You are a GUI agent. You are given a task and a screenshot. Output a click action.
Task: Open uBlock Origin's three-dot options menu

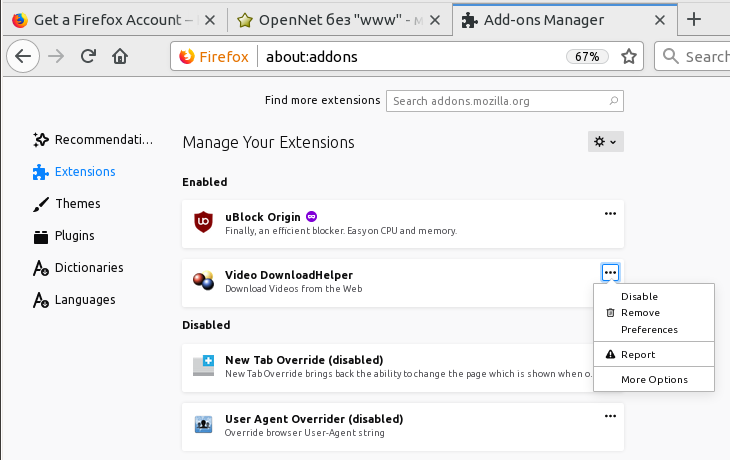tap(610, 213)
